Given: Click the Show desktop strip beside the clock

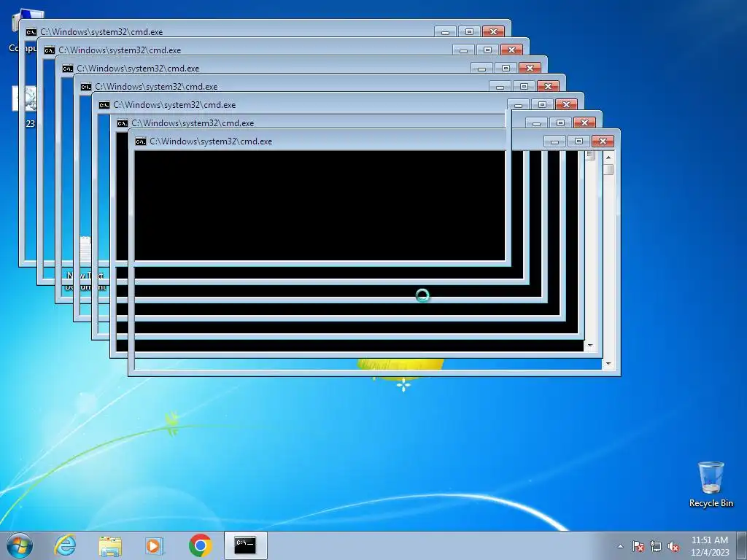Looking at the screenshot, I should pyautogui.click(x=742, y=545).
